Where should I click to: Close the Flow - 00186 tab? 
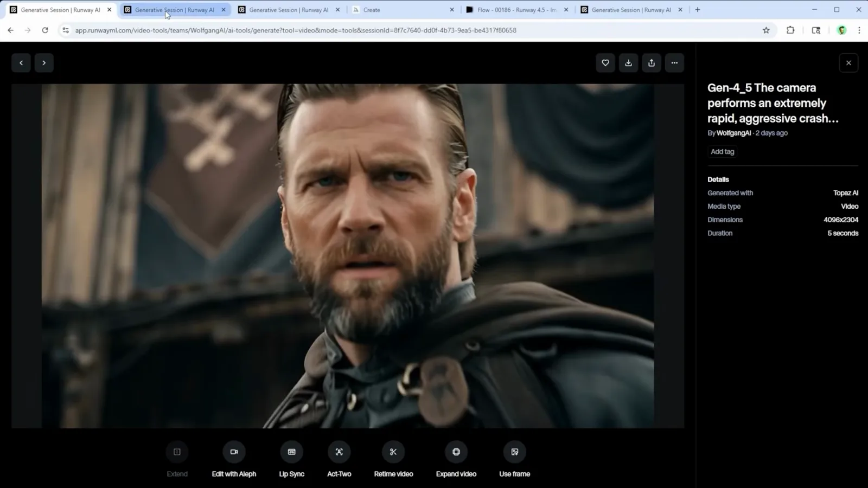pyautogui.click(x=566, y=10)
